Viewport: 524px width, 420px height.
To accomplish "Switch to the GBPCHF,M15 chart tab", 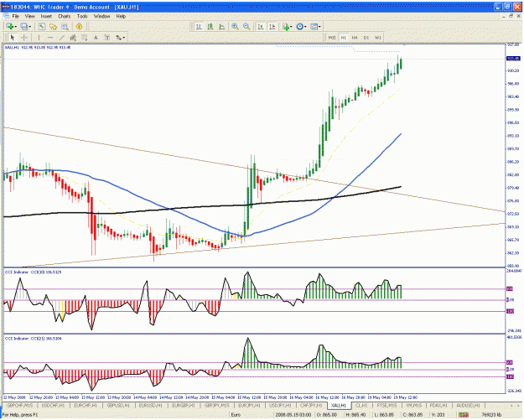I will pos(20,405).
